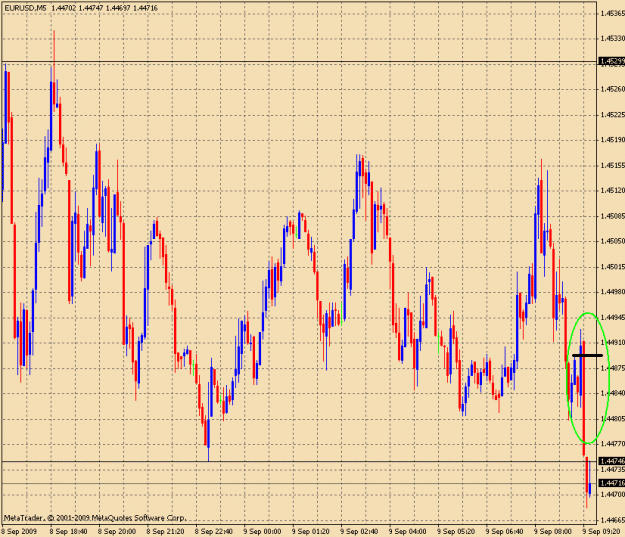Screen dimensions: 625x537
Task: Click the 1.44840 price axis label
Action: click(613, 393)
